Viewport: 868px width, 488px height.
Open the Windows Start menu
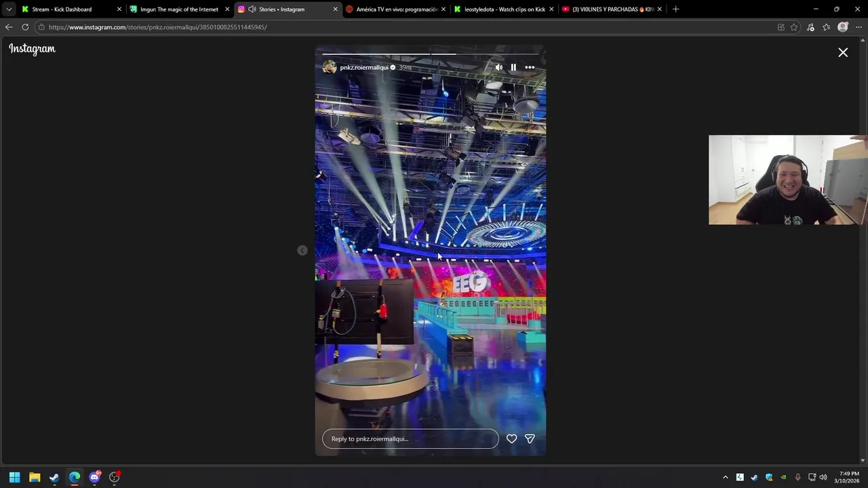(x=14, y=477)
